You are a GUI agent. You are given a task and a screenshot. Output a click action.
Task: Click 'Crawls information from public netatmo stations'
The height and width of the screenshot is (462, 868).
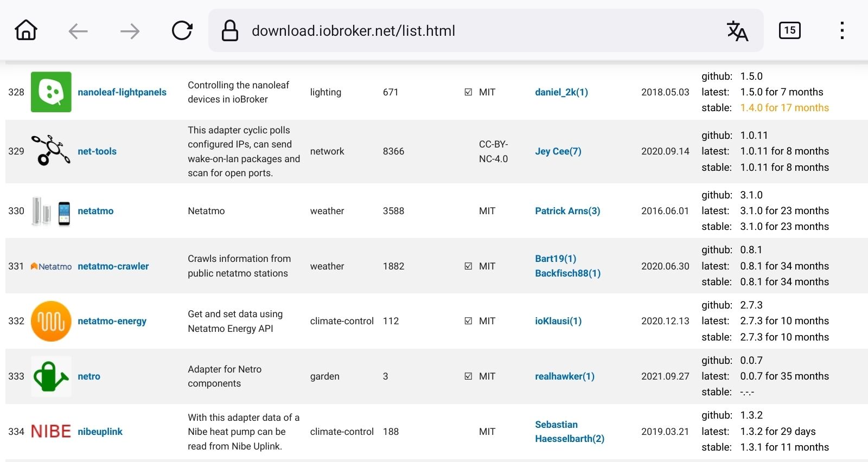[239, 266]
